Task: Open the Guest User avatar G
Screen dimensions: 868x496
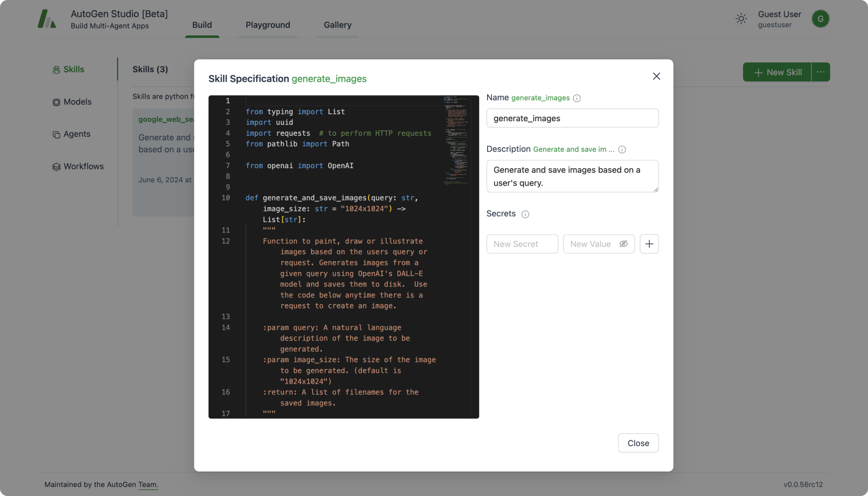Action: (x=820, y=19)
